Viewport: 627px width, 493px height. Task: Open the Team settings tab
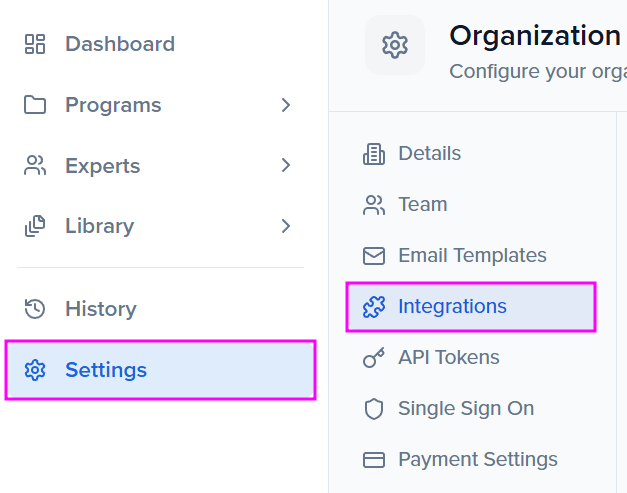click(x=422, y=205)
